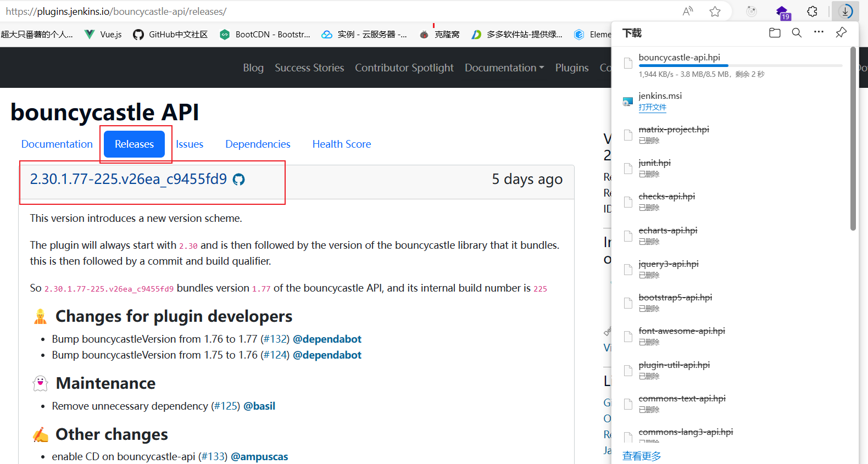Screen dimensions: 868x464
Task: Switch to the plugin Documentation tab
Action: pos(57,144)
